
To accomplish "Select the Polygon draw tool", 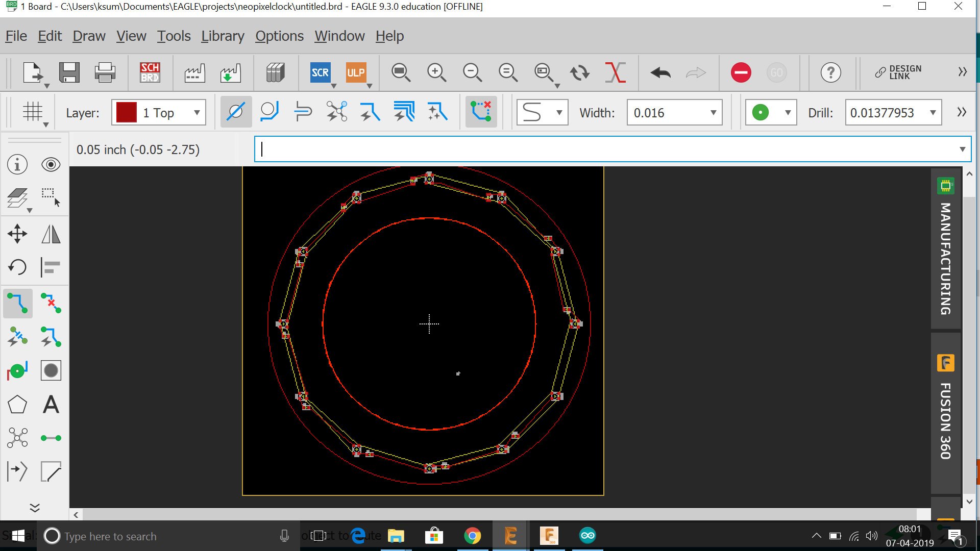I will click(x=17, y=405).
